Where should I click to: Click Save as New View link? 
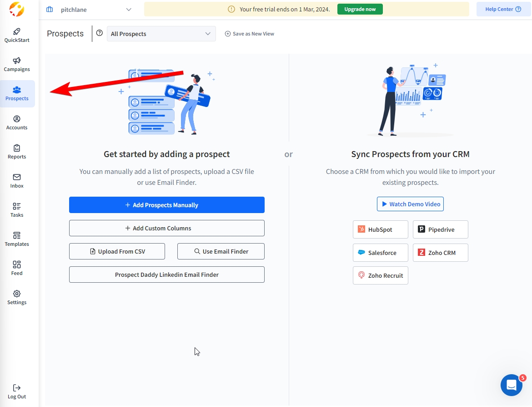(250, 34)
